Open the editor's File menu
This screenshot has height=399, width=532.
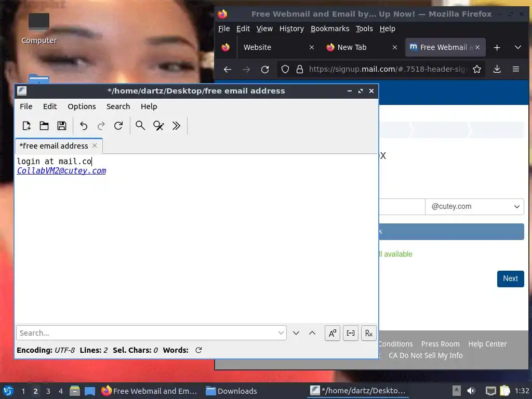(x=26, y=107)
